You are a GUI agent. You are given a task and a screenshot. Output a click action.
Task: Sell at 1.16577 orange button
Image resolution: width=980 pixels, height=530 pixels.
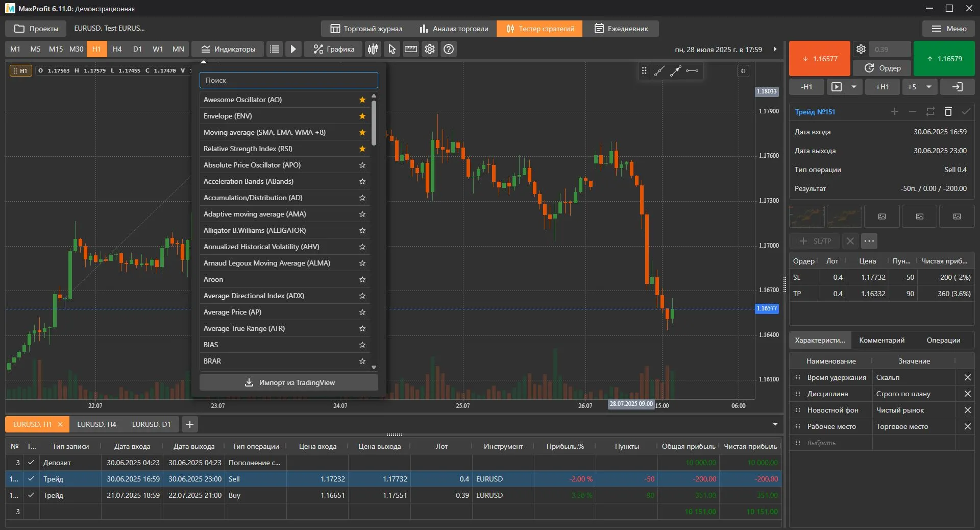tap(820, 59)
